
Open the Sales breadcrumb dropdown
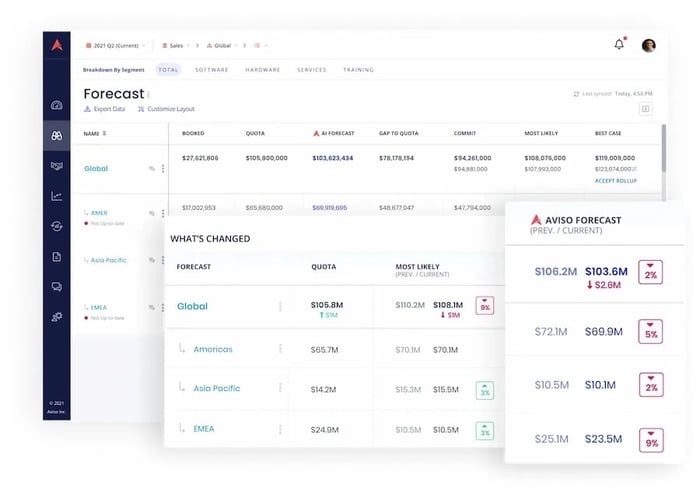(176, 46)
